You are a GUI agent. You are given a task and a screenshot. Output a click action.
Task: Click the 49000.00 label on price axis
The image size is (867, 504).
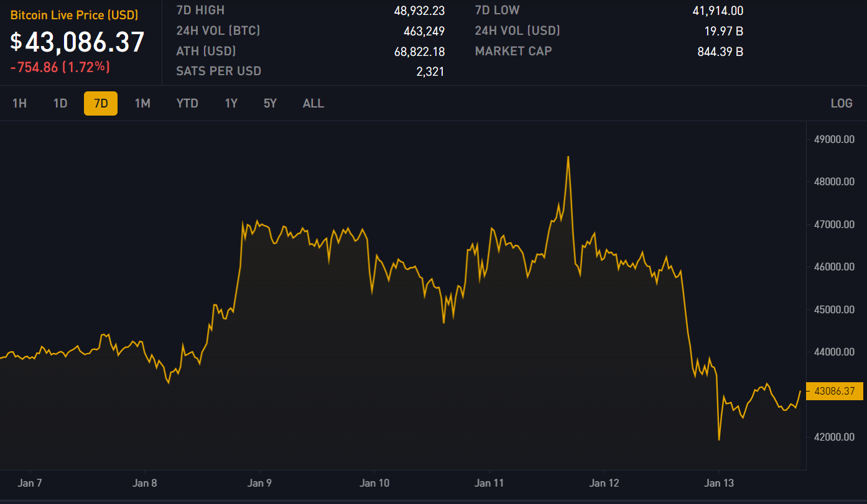click(833, 139)
